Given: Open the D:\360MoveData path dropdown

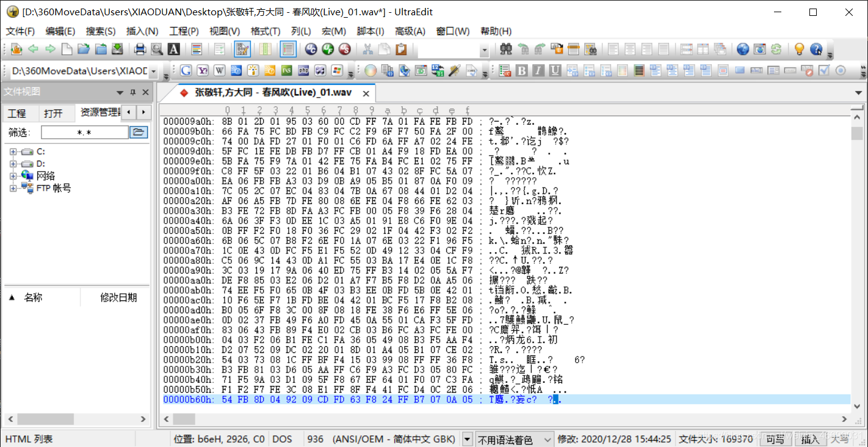Looking at the screenshot, I should 153,71.
